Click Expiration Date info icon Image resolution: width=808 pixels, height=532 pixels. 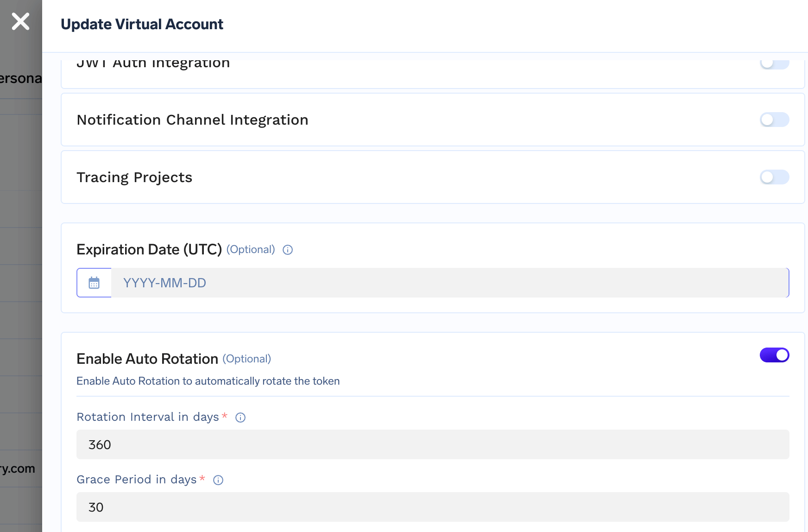point(288,250)
